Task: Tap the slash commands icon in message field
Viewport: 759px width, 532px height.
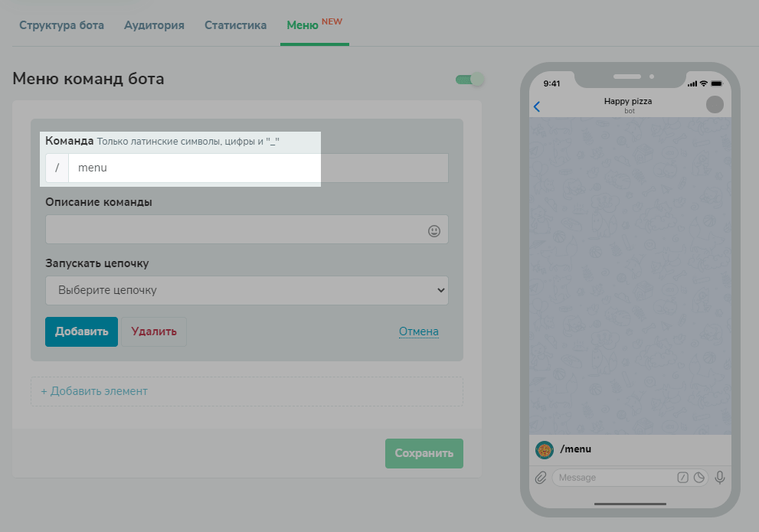Action: click(682, 478)
